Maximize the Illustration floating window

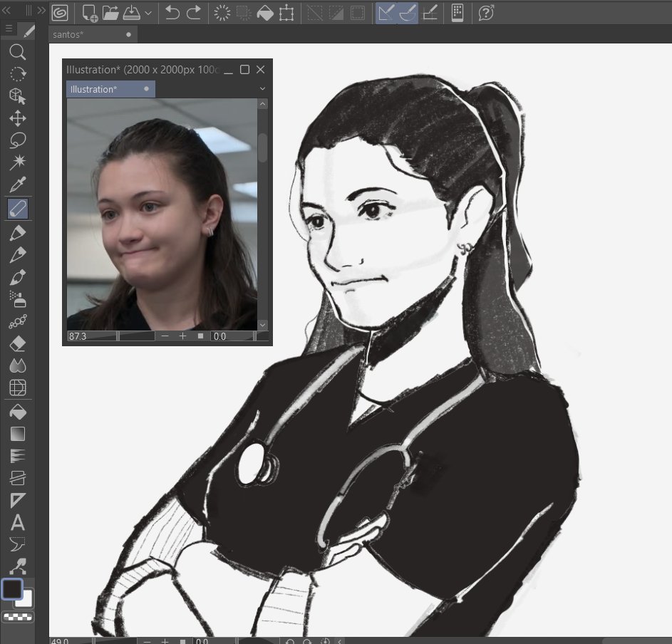coord(244,69)
